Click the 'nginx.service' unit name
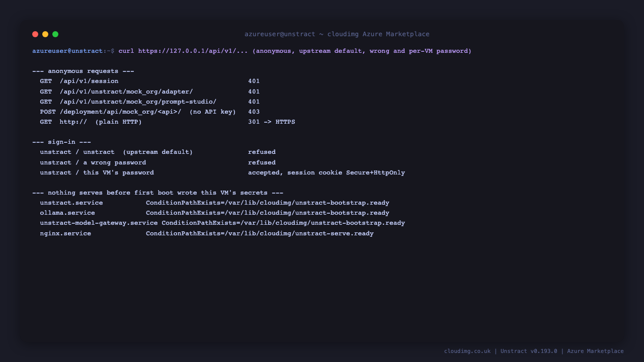Image resolution: width=644 pixels, height=362 pixels. pos(65,233)
